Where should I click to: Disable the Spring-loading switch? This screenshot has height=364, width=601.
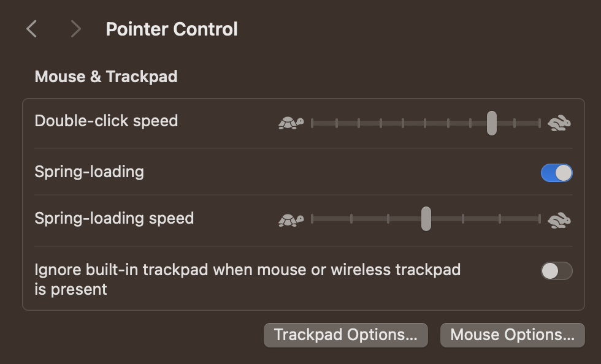click(x=557, y=173)
